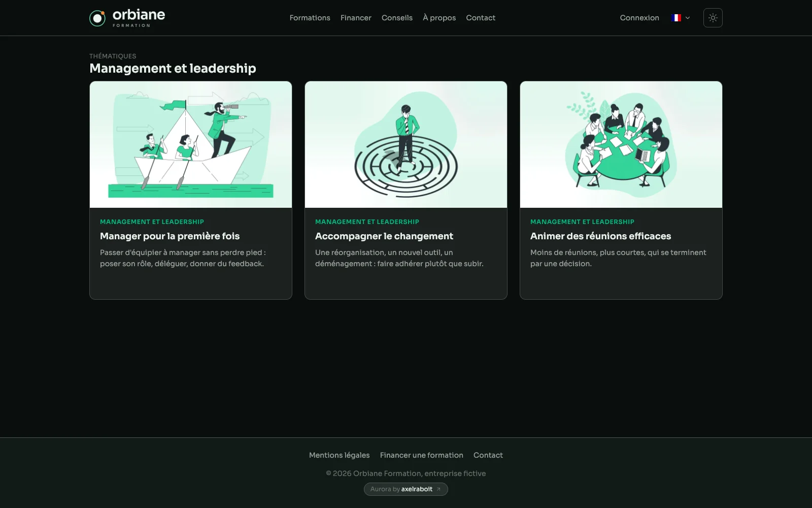This screenshot has width=812, height=508.
Task: Open the paper boat team illustration
Action: coord(191,145)
